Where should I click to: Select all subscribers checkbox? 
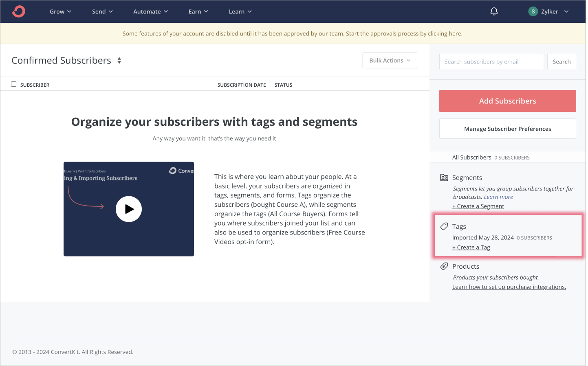(x=14, y=84)
